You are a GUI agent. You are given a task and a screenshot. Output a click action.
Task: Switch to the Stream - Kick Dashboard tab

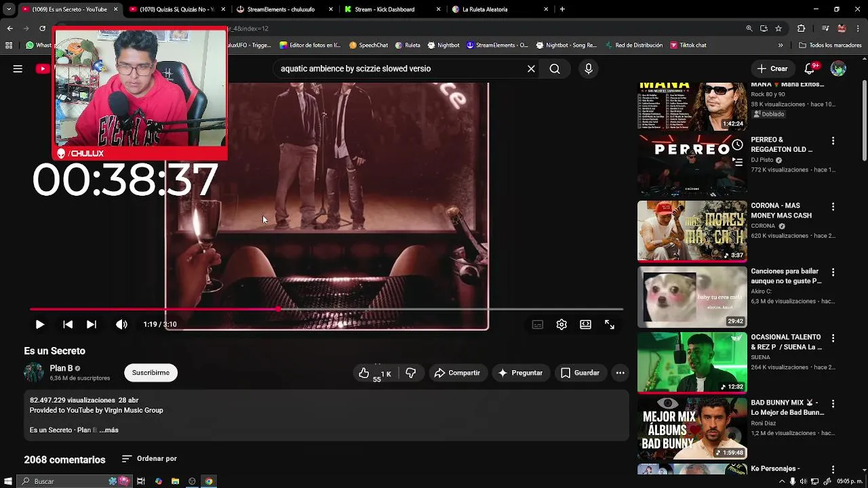click(392, 9)
